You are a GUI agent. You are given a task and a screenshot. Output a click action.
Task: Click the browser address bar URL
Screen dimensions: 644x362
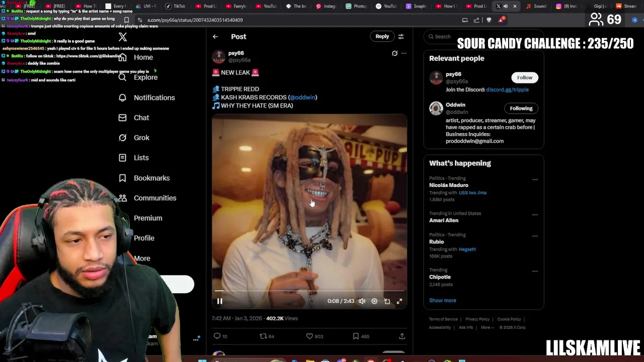(x=195, y=20)
